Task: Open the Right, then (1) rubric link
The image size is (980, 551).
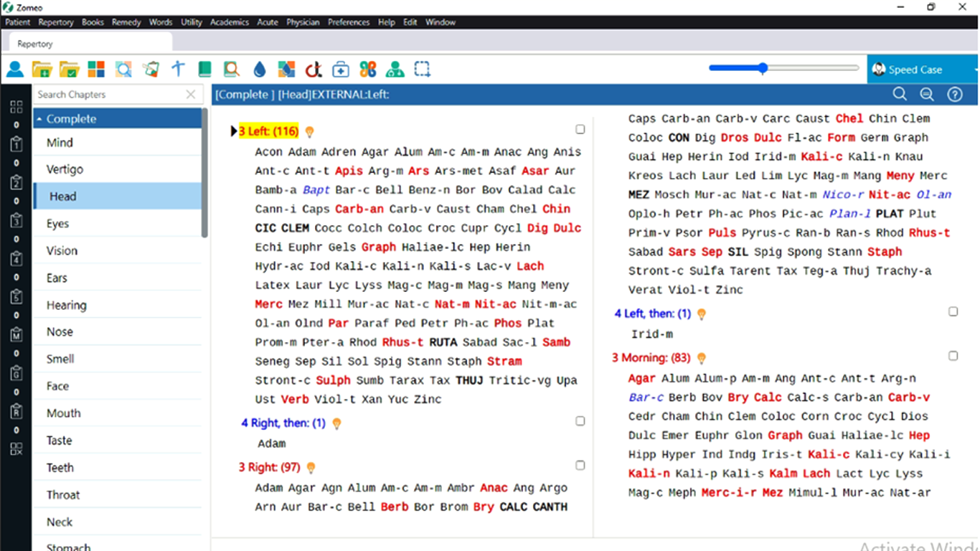Action: [x=283, y=423]
